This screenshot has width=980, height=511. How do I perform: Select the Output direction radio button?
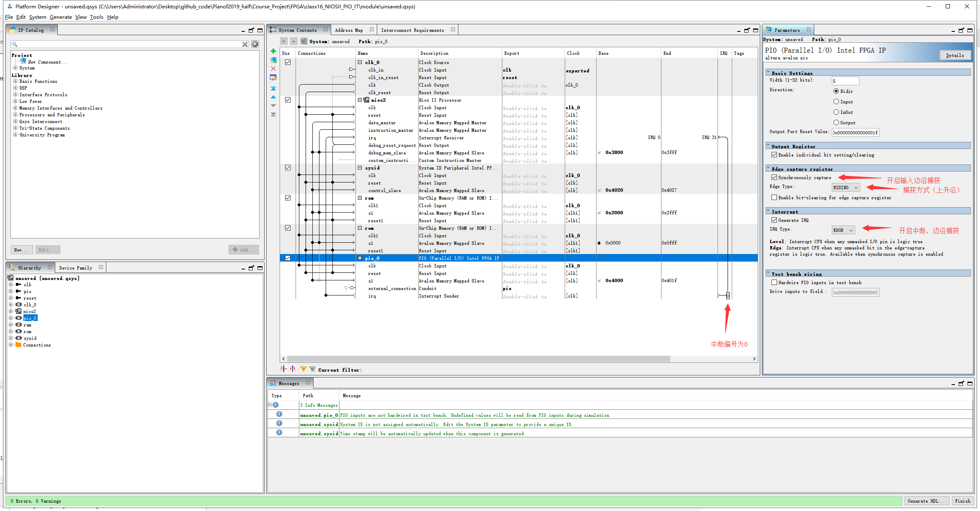[836, 123]
